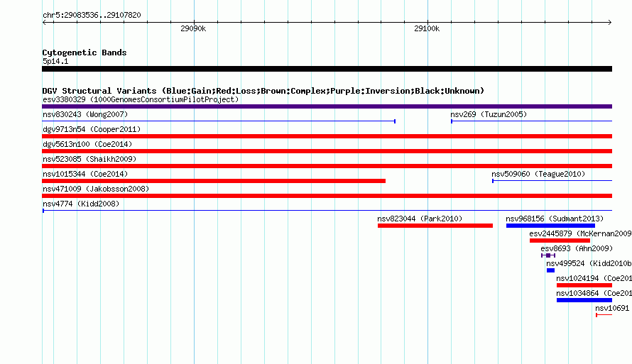Open the nsv4774 (Kidd2008) label
Viewport: 632px width, 364px height.
click(x=81, y=204)
